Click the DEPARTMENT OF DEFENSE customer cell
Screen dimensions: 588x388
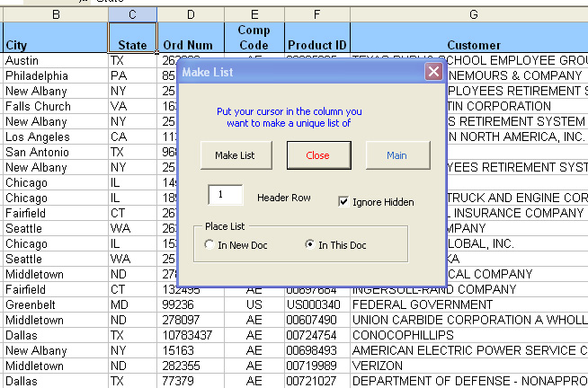pos(469,381)
